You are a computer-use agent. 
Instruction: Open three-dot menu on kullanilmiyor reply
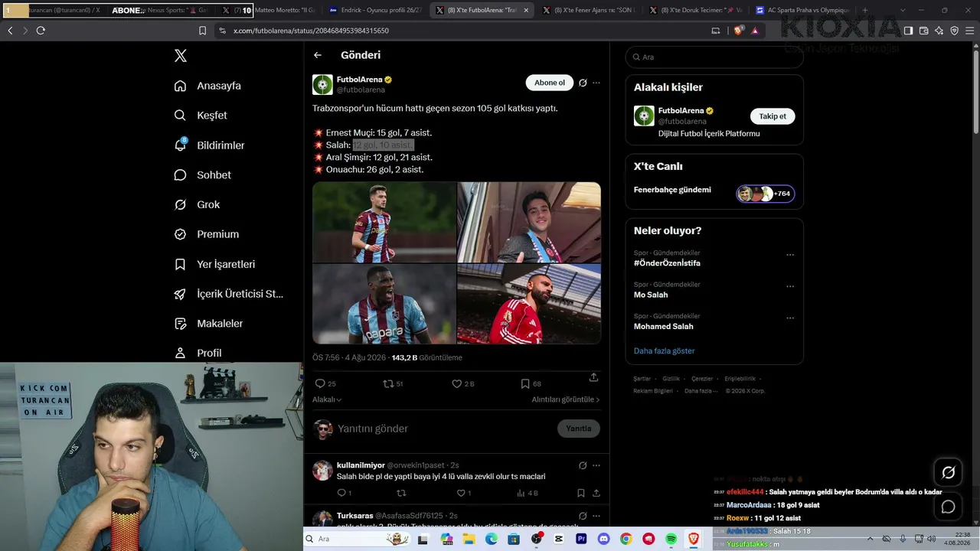click(x=596, y=465)
